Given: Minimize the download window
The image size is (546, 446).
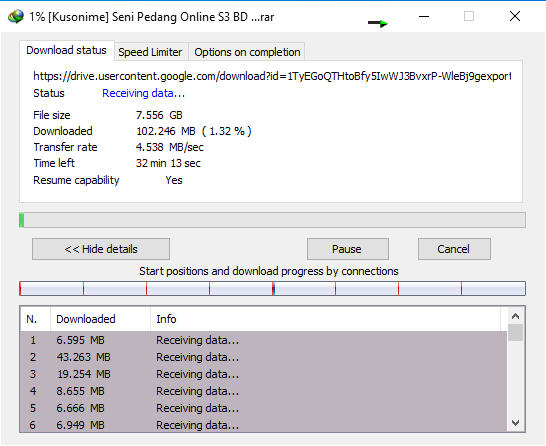Looking at the screenshot, I should click(424, 16).
